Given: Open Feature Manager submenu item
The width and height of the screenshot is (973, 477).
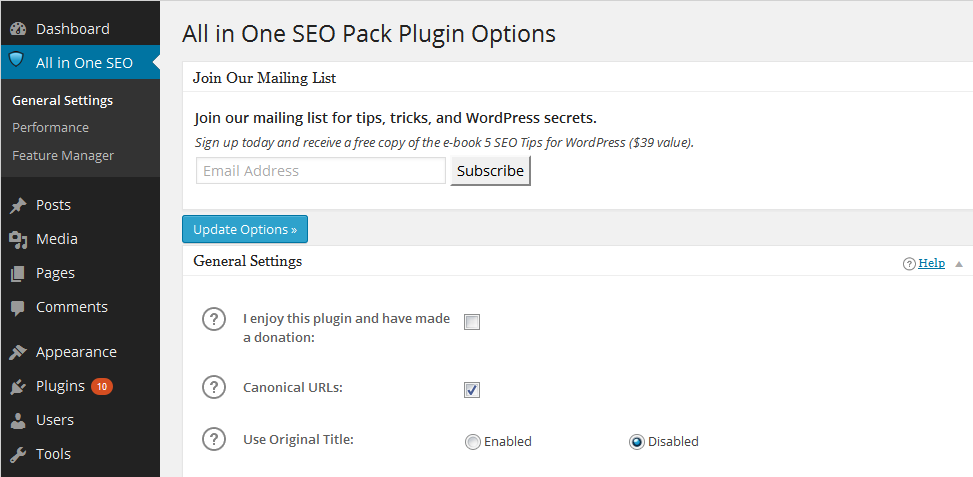Looking at the screenshot, I should point(63,156).
